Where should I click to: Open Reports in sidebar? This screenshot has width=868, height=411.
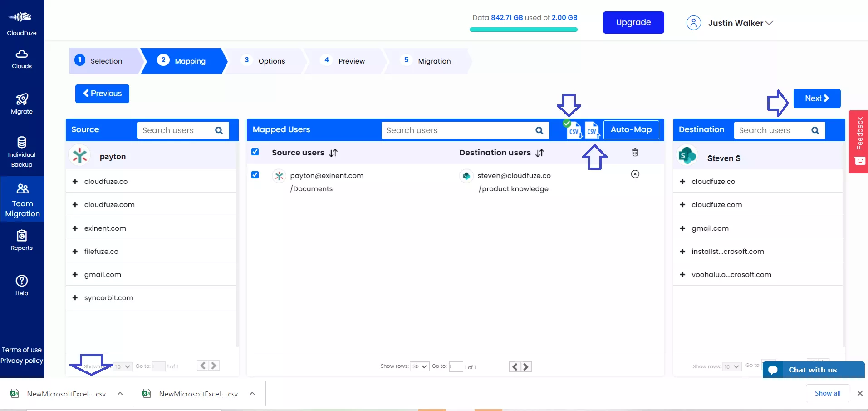[x=22, y=240]
